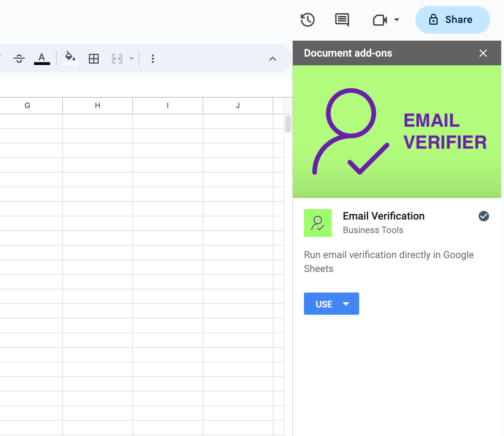Click the installed checkmark on Email Verification
Image resolution: width=504 pixels, height=436 pixels.
click(484, 216)
